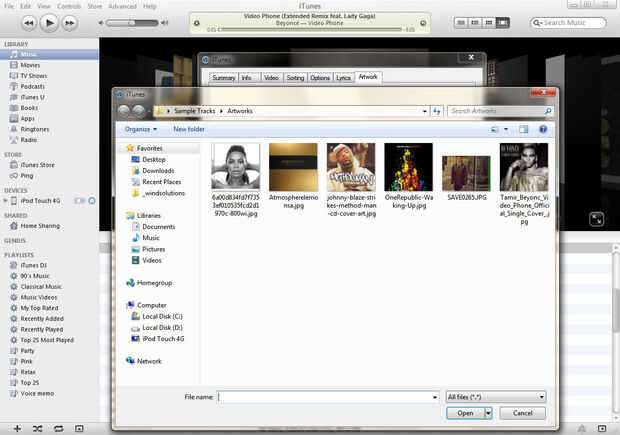Select the Atmospherelemonsa.jpg thumbnail
The image size is (620, 435).
tap(293, 167)
